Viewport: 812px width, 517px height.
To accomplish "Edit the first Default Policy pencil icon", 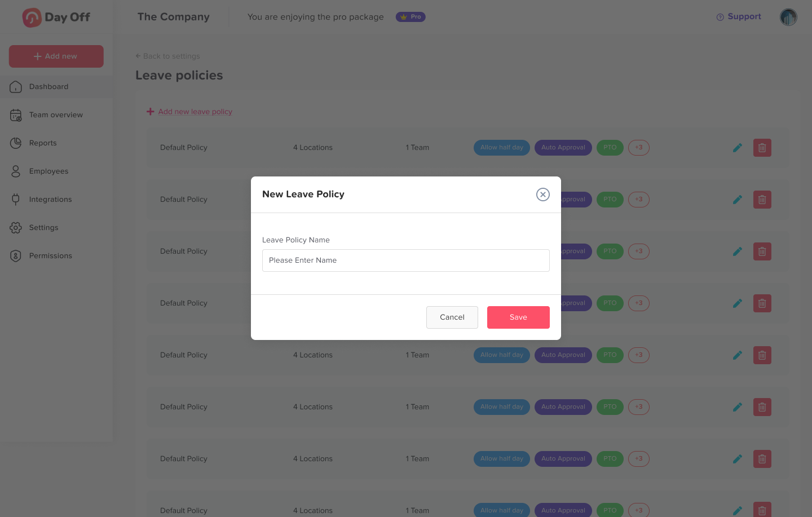I will point(737,148).
